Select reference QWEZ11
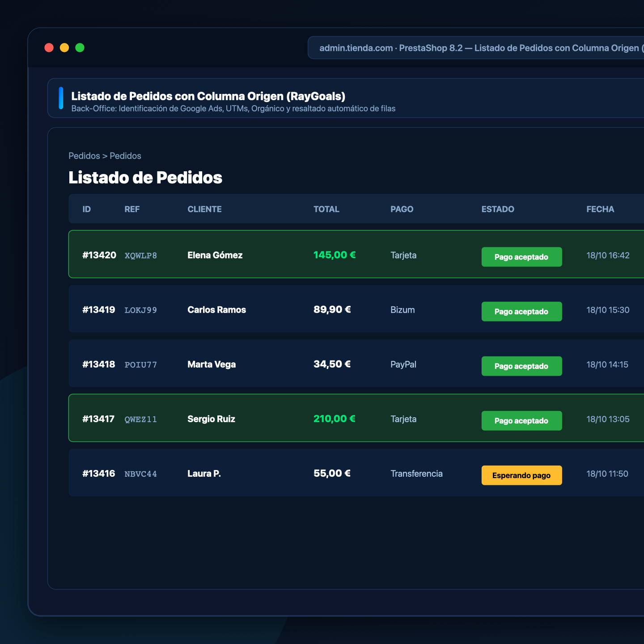 point(141,419)
